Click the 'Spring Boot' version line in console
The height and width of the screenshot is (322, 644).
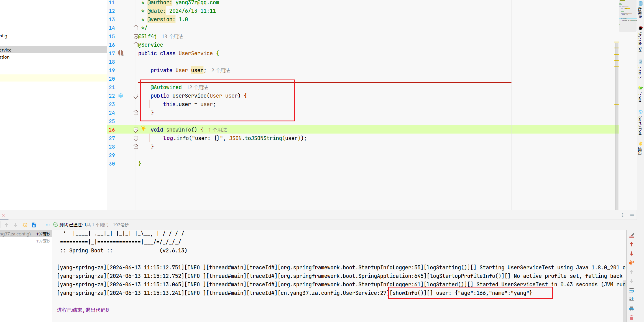coord(123,250)
